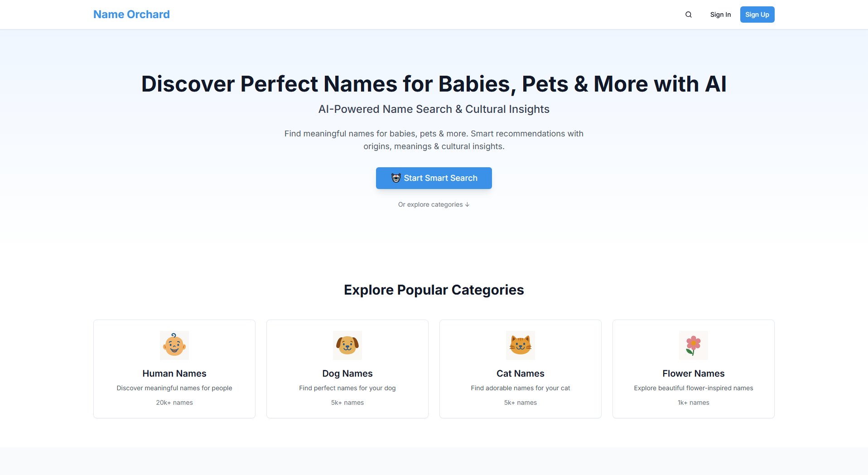This screenshot has height=475, width=868.
Task: Click '20k+ names' under Human Names
Action: [x=174, y=402]
